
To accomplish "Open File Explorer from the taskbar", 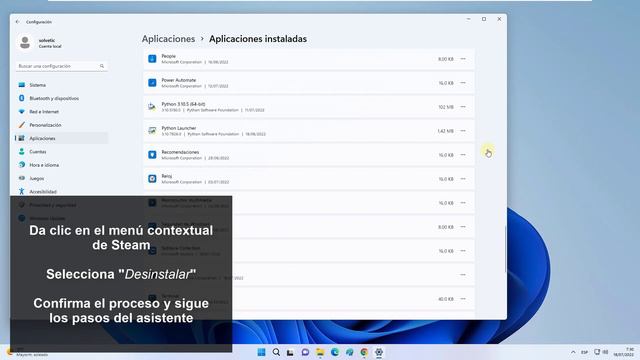I will coord(320,352).
